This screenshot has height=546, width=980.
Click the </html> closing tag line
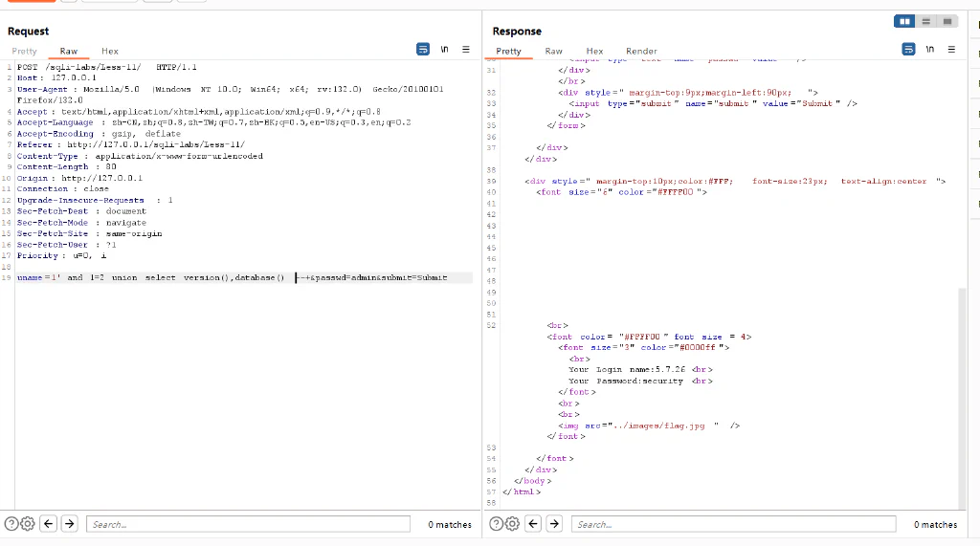coord(522,492)
